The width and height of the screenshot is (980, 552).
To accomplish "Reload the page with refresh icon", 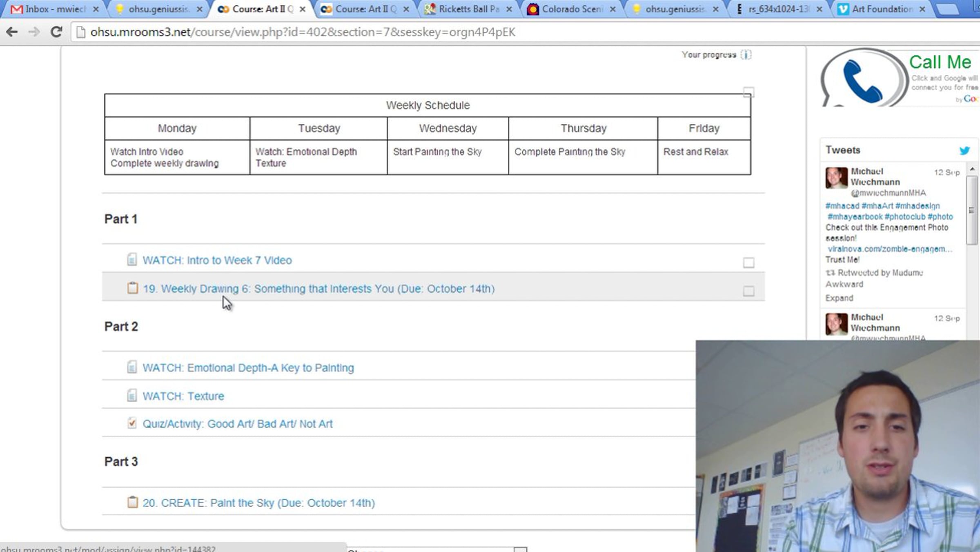I will pos(56,32).
